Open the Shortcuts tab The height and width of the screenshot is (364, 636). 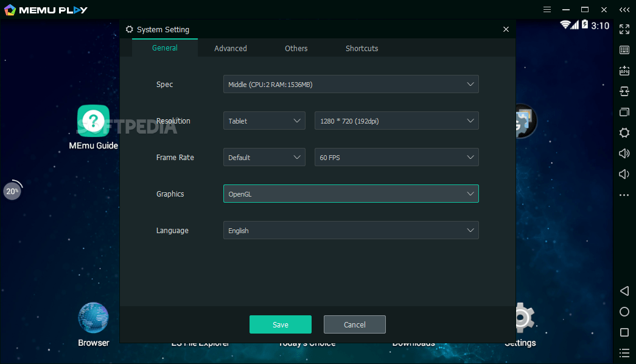(362, 48)
